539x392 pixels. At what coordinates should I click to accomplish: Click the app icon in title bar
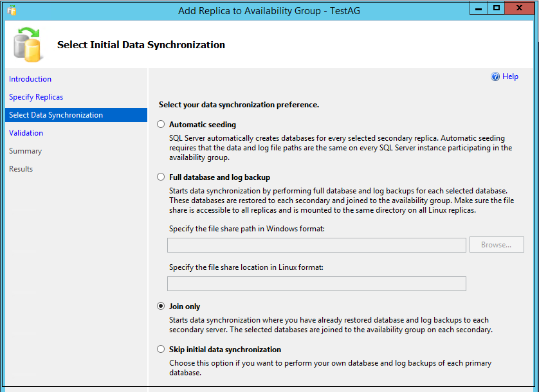point(12,10)
